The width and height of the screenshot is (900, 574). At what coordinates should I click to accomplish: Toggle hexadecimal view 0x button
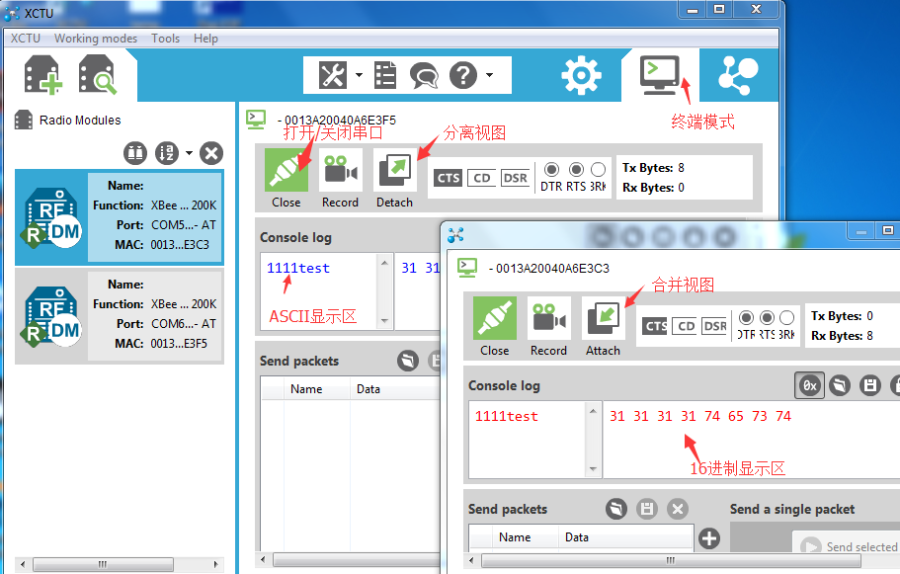pyautogui.click(x=809, y=385)
